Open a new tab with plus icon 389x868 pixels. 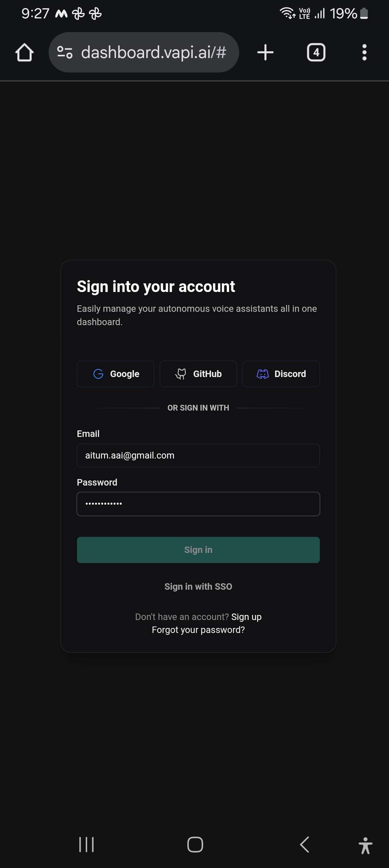[x=265, y=53]
